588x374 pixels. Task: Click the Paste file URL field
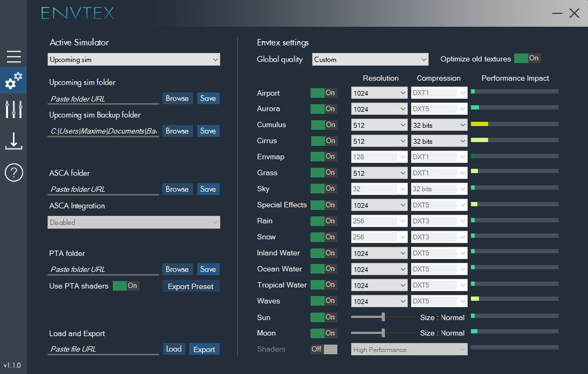(x=103, y=349)
